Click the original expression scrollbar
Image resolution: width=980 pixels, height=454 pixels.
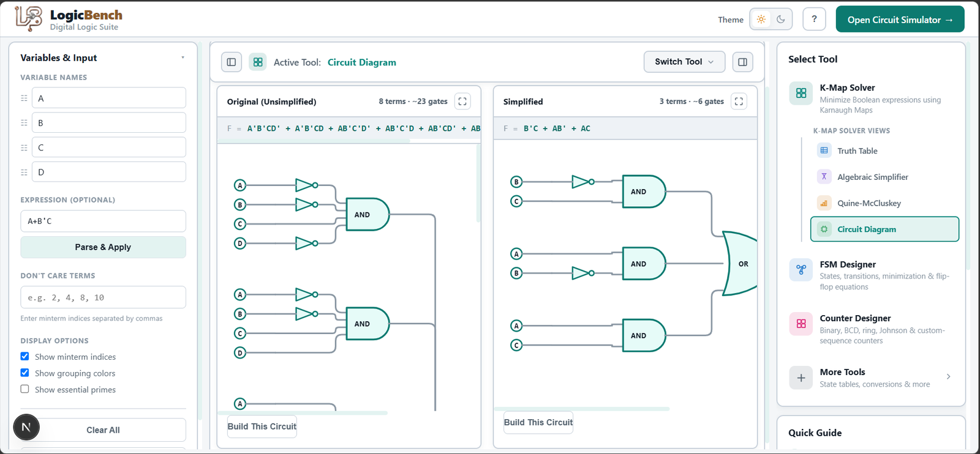(314, 141)
